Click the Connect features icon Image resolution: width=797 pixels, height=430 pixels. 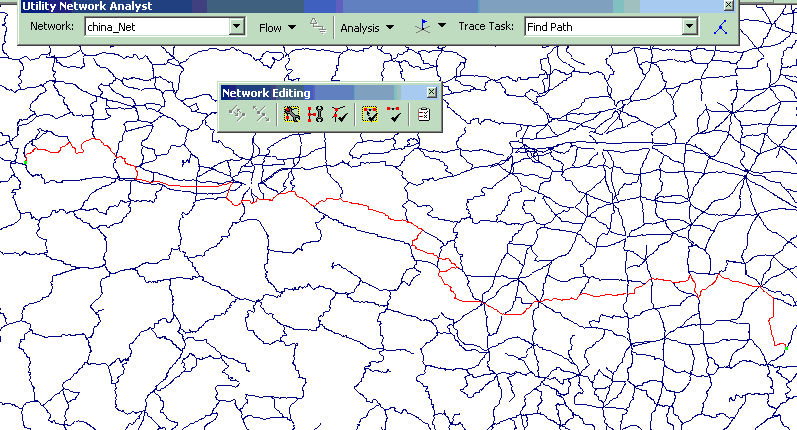[237, 113]
